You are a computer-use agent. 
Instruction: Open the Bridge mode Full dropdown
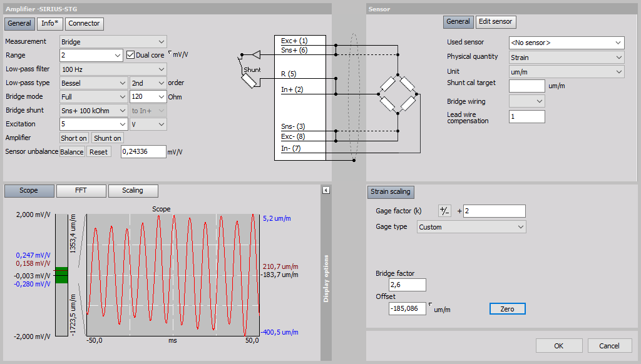click(x=94, y=97)
